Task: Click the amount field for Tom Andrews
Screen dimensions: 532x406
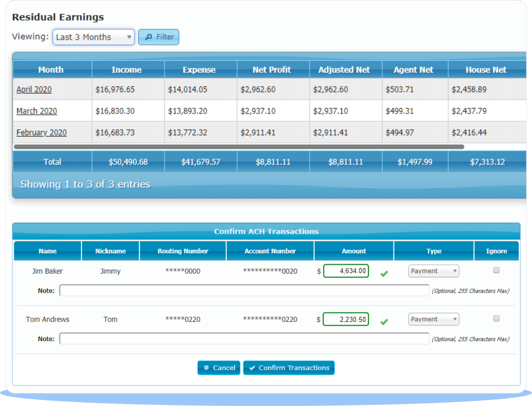Action: tap(346, 319)
